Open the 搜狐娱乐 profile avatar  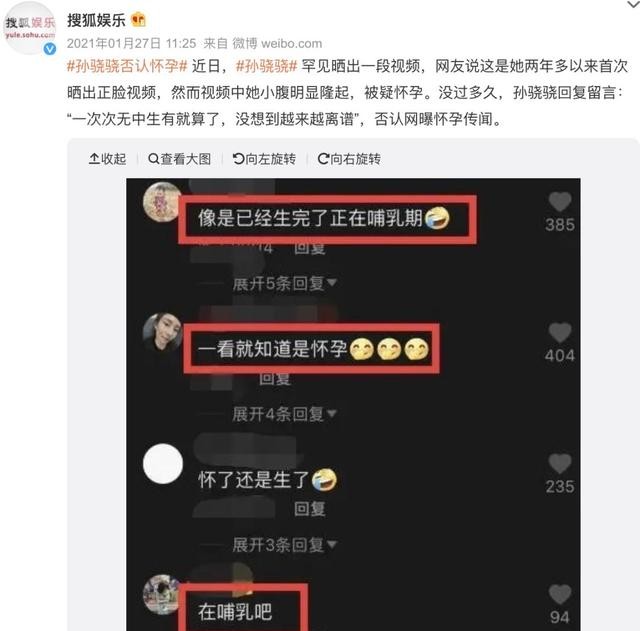click(x=29, y=28)
